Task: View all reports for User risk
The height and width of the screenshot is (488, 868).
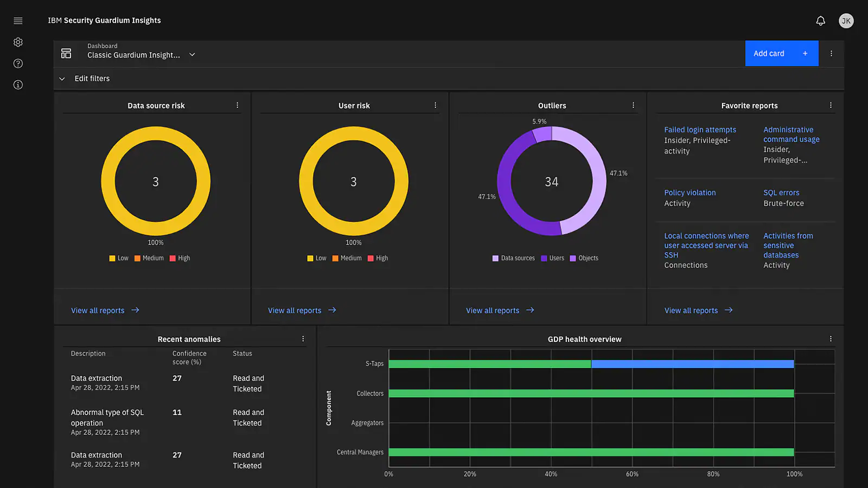Action: [295, 310]
